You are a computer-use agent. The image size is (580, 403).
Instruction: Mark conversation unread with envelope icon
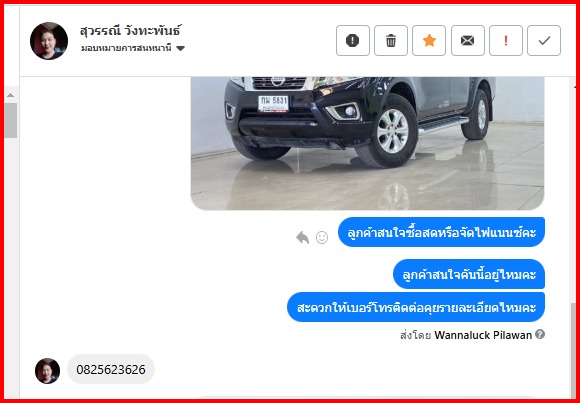tap(468, 40)
